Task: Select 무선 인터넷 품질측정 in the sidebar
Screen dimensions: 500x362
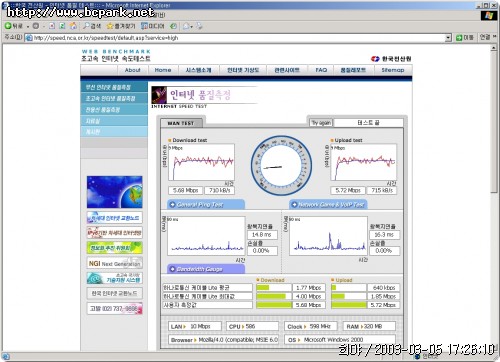Action: [x=114, y=87]
